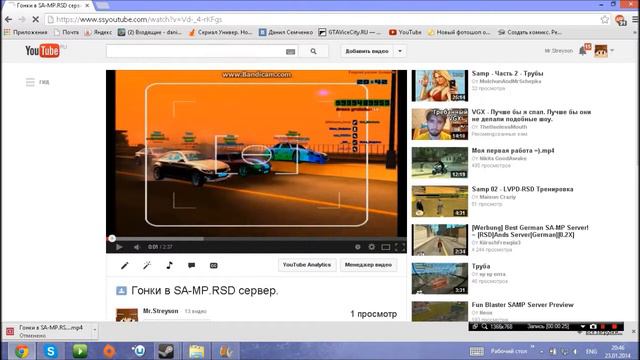
Task: Focus the YouTube search field
Action: click(x=196, y=51)
